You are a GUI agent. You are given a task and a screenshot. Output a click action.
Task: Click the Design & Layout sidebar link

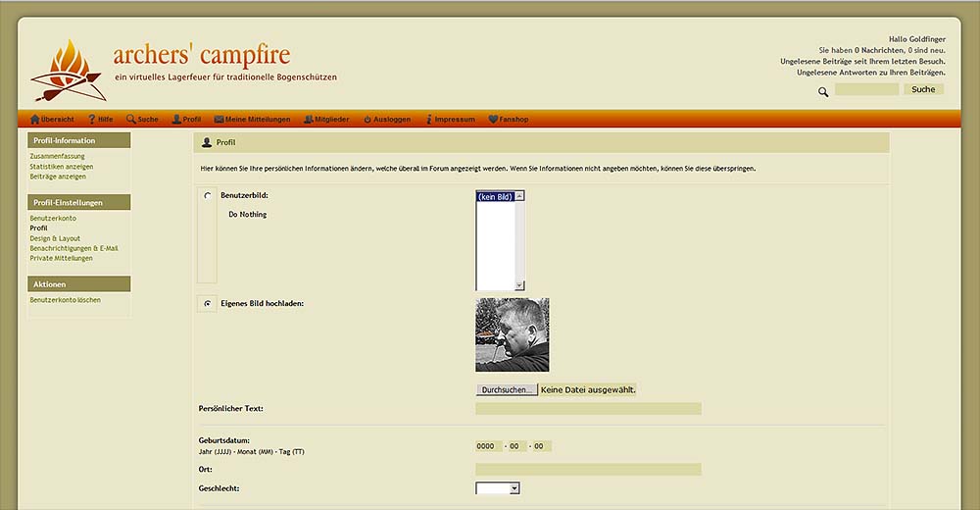coord(55,238)
